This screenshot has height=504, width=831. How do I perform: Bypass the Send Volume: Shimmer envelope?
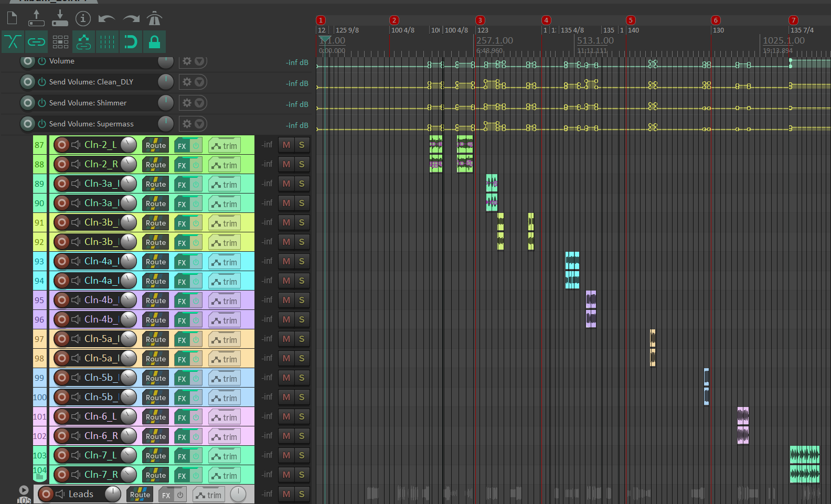42,103
